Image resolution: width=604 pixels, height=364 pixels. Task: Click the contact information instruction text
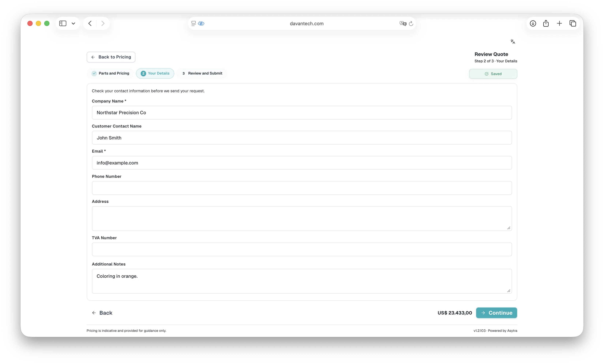148,91
